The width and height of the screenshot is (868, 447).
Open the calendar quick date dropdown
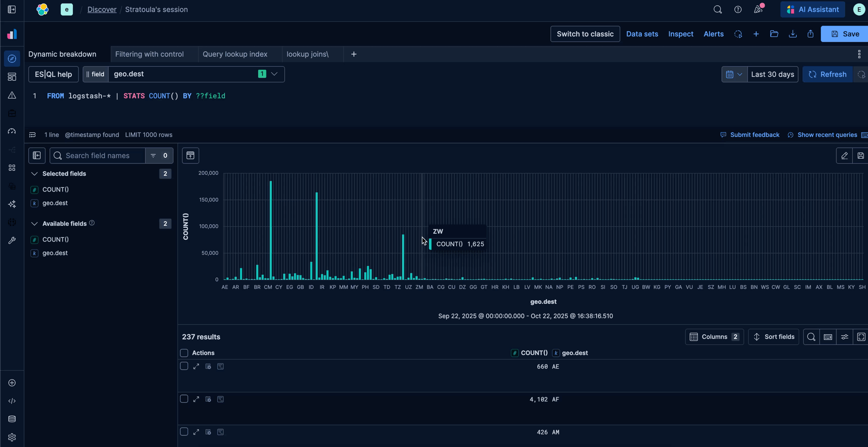pos(734,75)
